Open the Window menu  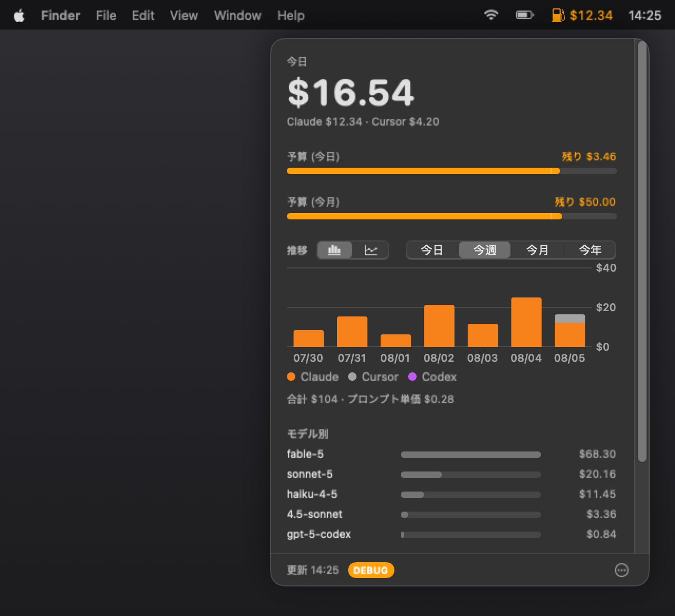[237, 15]
